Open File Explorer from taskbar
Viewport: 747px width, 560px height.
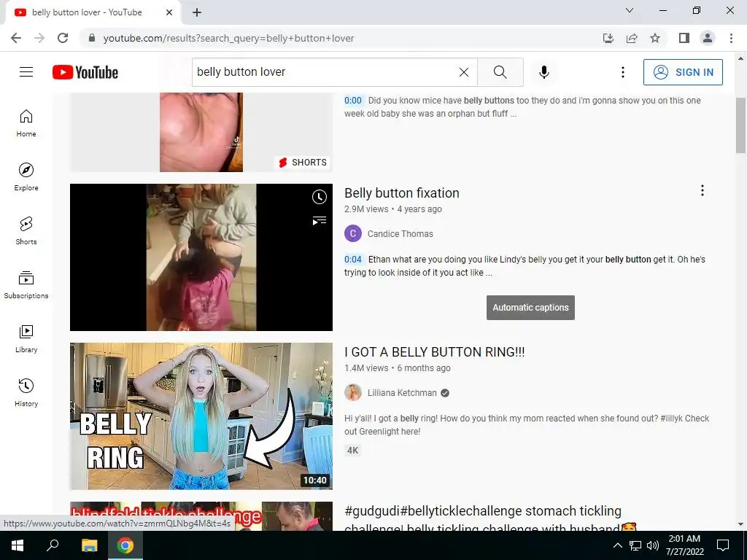click(89, 545)
